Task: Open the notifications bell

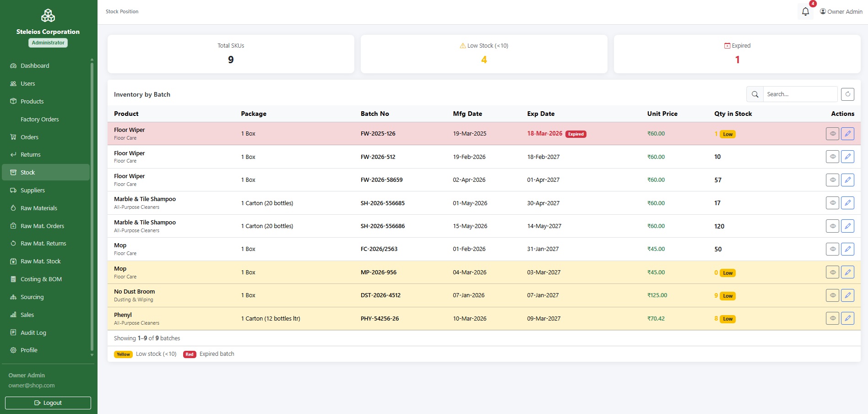Action: tap(805, 11)
